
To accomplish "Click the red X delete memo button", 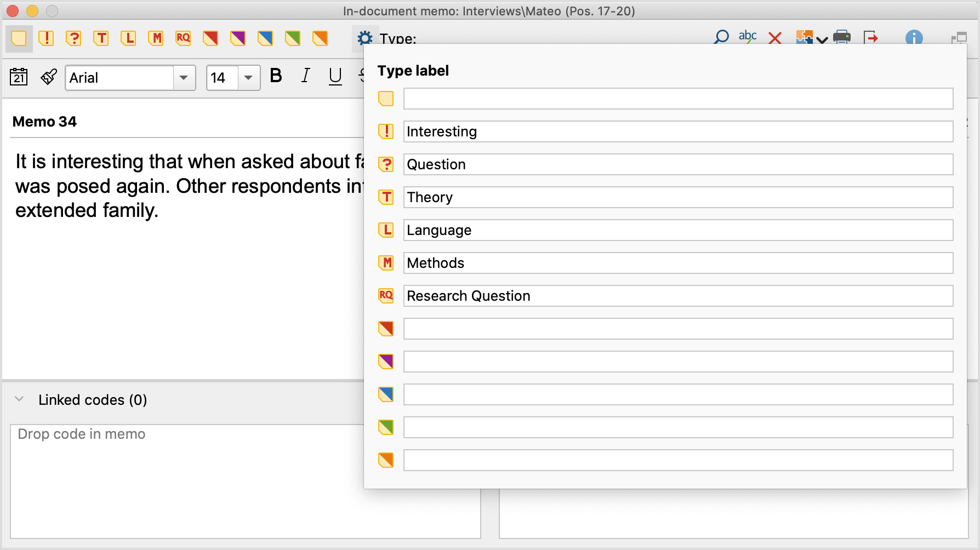I will coord(774,38).
